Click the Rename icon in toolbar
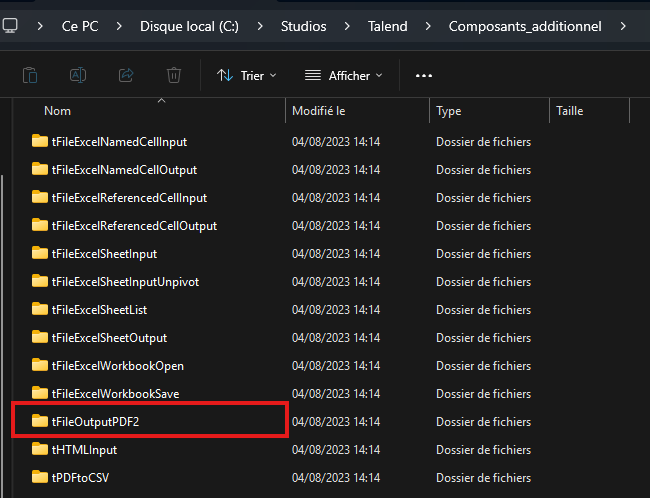The image size is (650, 498). pos(78,75)
